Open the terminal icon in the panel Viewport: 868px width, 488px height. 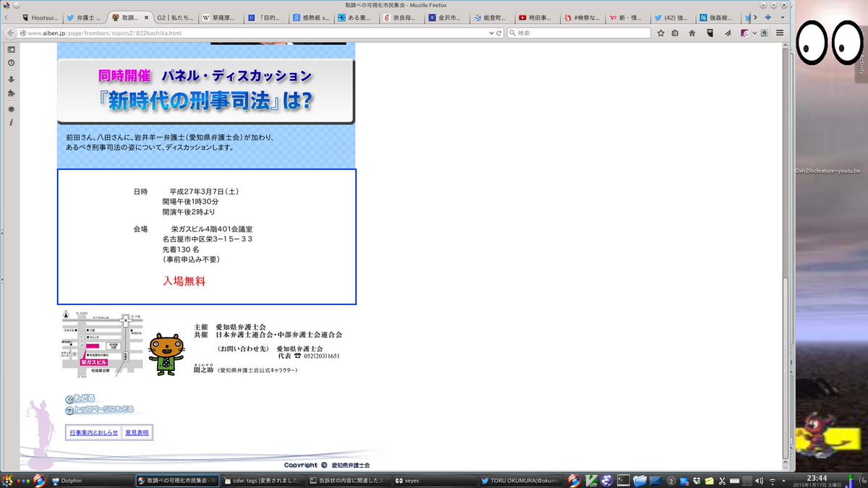click(x=622, y=480)
